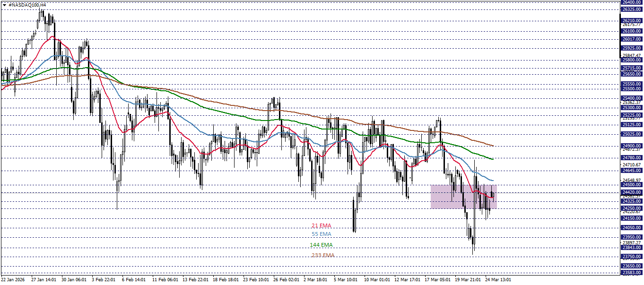Click the 23583.00 lowest price label

tap(632, 272)
